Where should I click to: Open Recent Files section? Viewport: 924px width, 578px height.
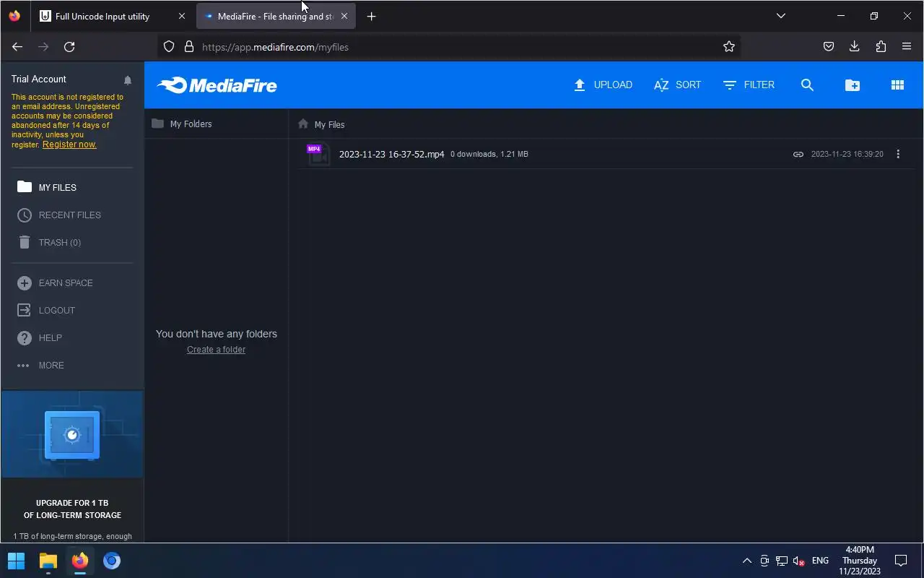59,215
